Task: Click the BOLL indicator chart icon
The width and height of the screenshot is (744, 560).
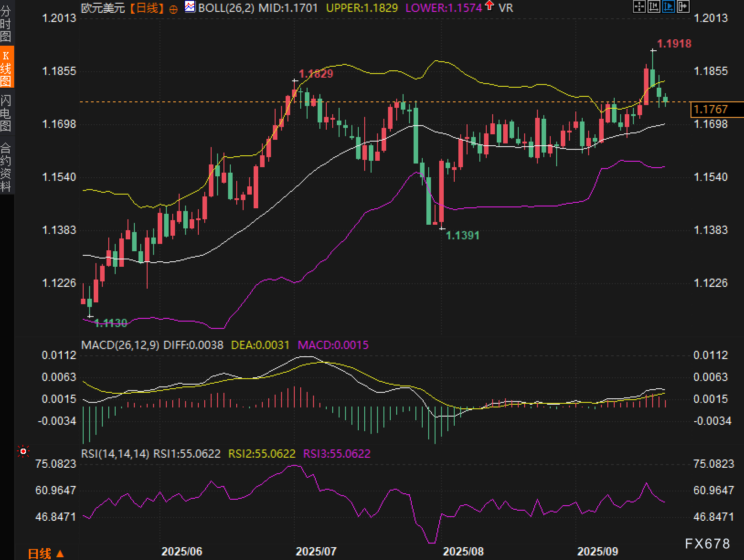Action: pyautogui.click(x=190, y=7)
